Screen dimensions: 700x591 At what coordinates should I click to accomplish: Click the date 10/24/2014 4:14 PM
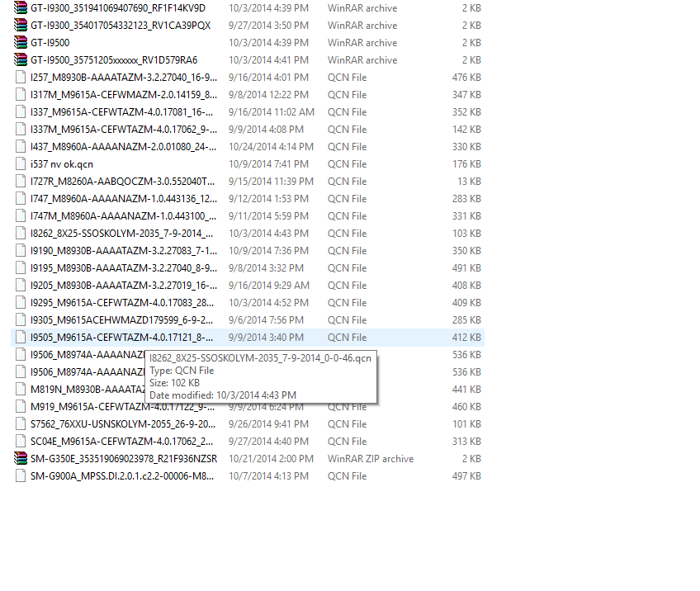pyautogui.click(x=271, y=147)
